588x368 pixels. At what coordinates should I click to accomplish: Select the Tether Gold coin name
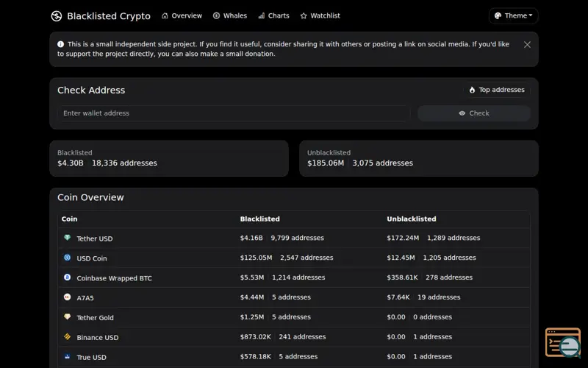[96, 318]
